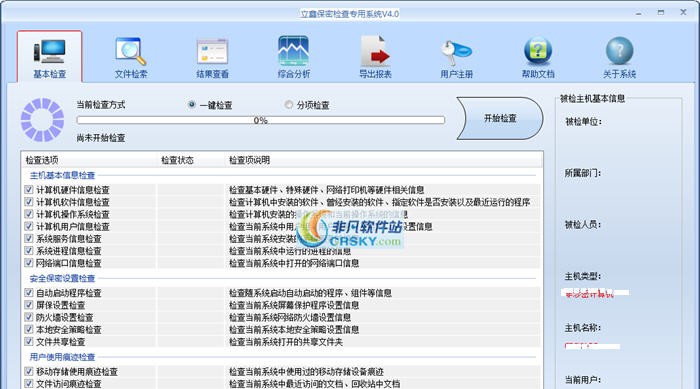Open 结果查看 window icon
The image size is (700, 389).
[212, 51]
